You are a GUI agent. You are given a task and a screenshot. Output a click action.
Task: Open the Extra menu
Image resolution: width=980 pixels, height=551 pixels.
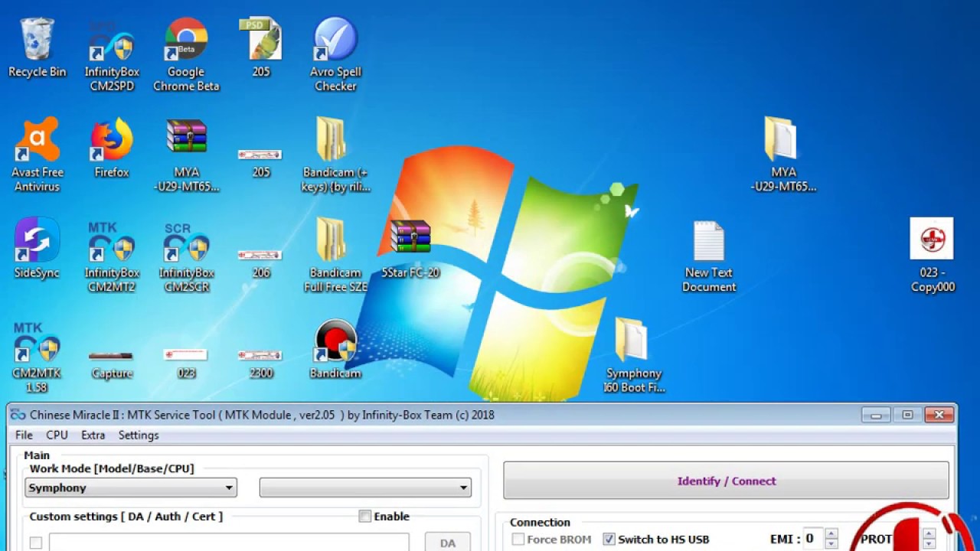click(93, 435)
